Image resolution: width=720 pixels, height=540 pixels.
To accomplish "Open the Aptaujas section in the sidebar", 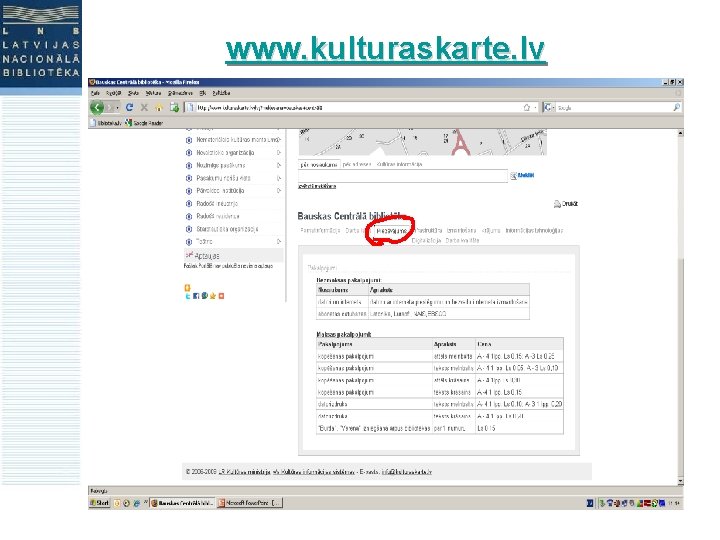I will [x=234, y=255].
